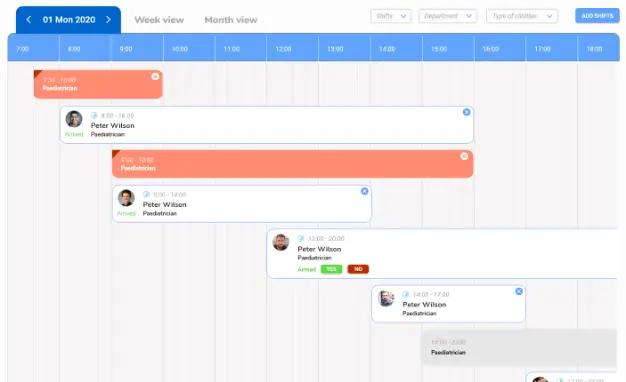The width and height of the screenshot is (626, 382).
Task: Open the grey 15:00 Paediatrician shift block
Action: click(x=519, y=347)
